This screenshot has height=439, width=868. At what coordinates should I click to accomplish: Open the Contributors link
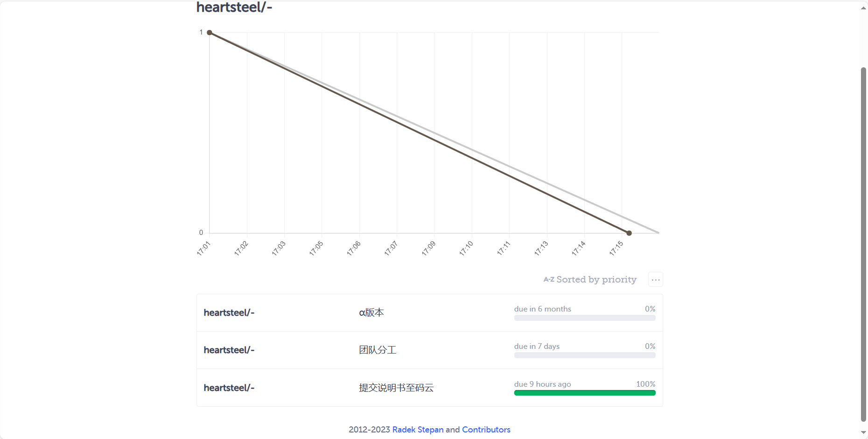486,430
